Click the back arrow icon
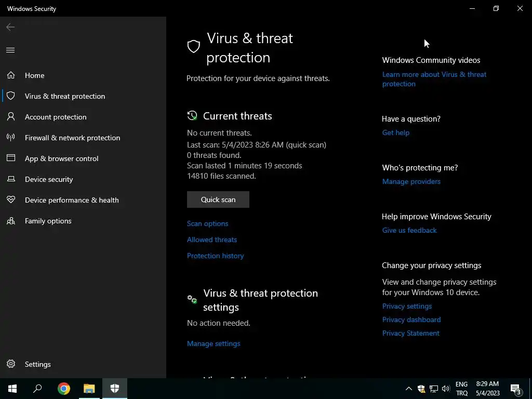Viewport: 532px width, 399px height. pyautogui.click(x=10, y=27)
